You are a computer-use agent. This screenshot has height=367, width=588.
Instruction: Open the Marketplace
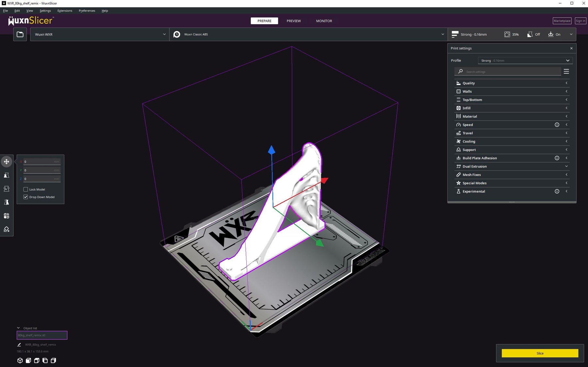point(562,21)
